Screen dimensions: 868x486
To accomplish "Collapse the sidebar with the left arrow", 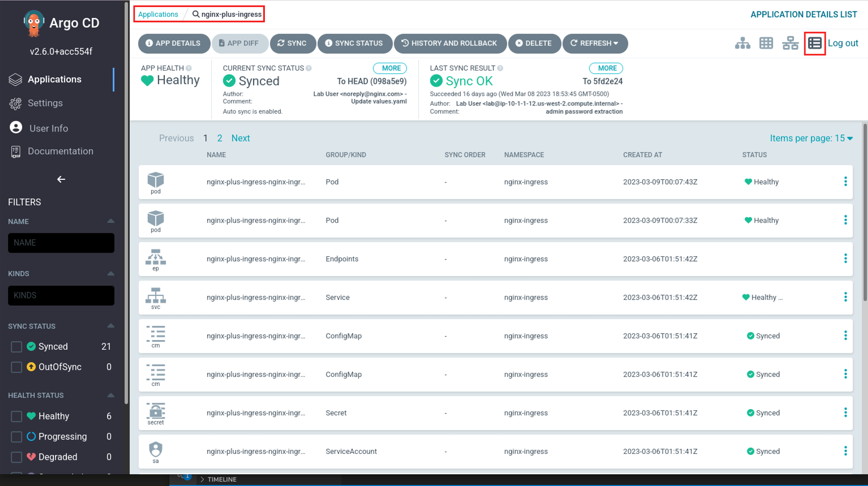I will pos(61,179).
